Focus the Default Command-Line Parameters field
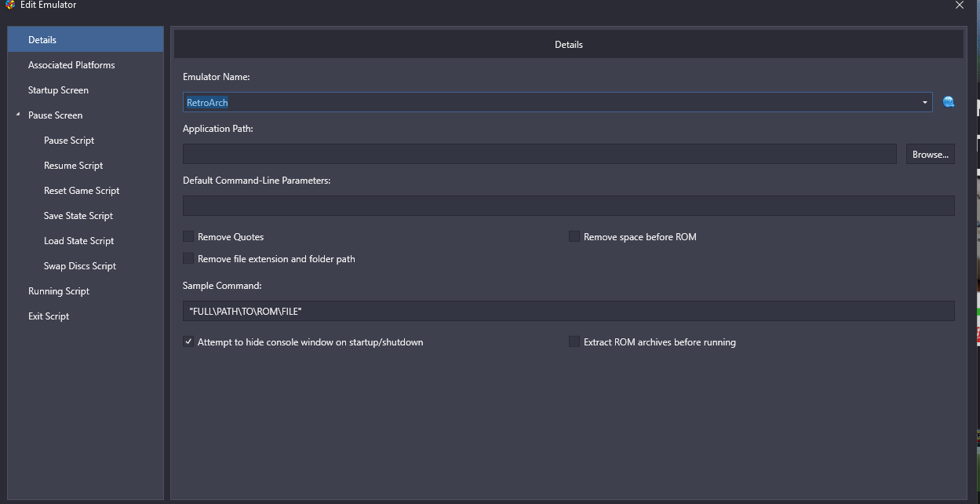The image size is (980, 504). pos(568,206)
